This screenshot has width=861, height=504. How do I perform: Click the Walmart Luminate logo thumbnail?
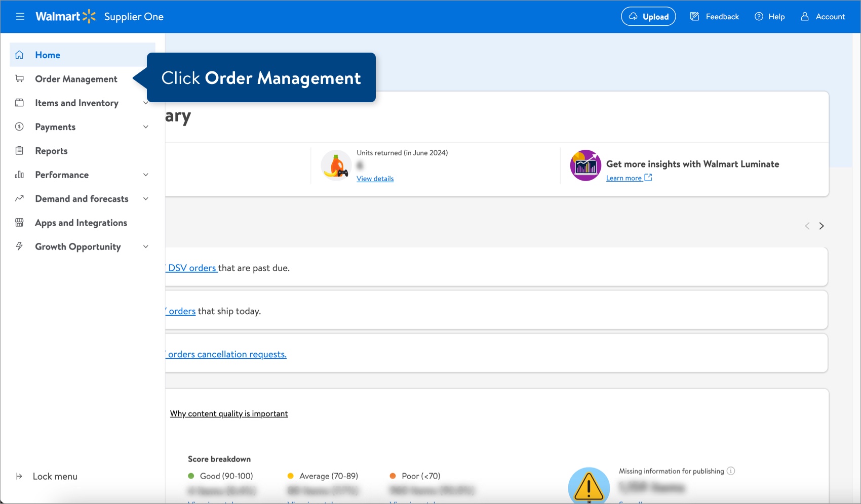(585, 165)
